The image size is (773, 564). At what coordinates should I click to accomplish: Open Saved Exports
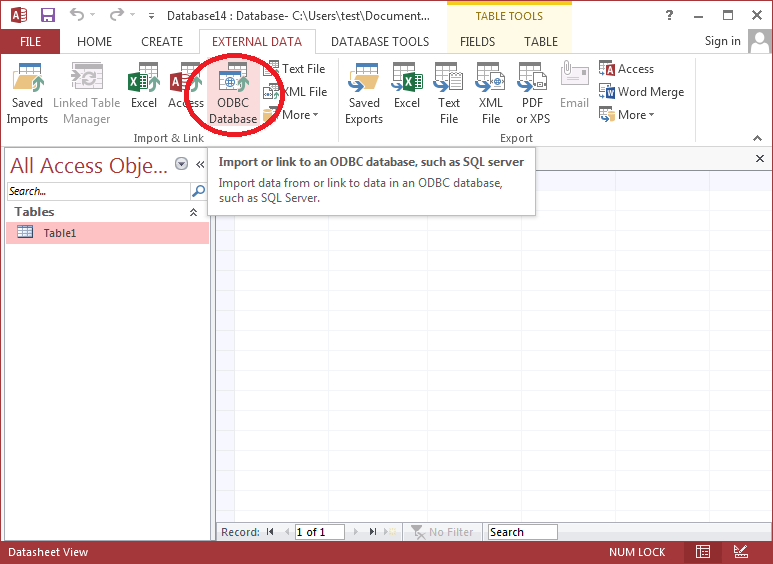(364, 94)
